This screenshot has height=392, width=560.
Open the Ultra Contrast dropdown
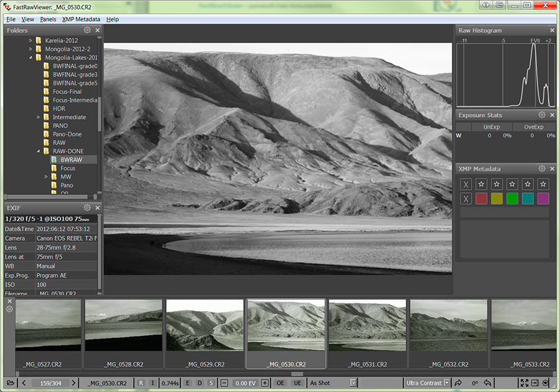(x=446, y=383)
